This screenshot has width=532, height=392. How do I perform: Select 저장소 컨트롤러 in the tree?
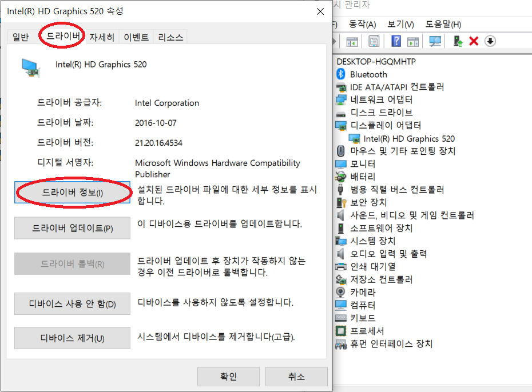pos(382,279)
